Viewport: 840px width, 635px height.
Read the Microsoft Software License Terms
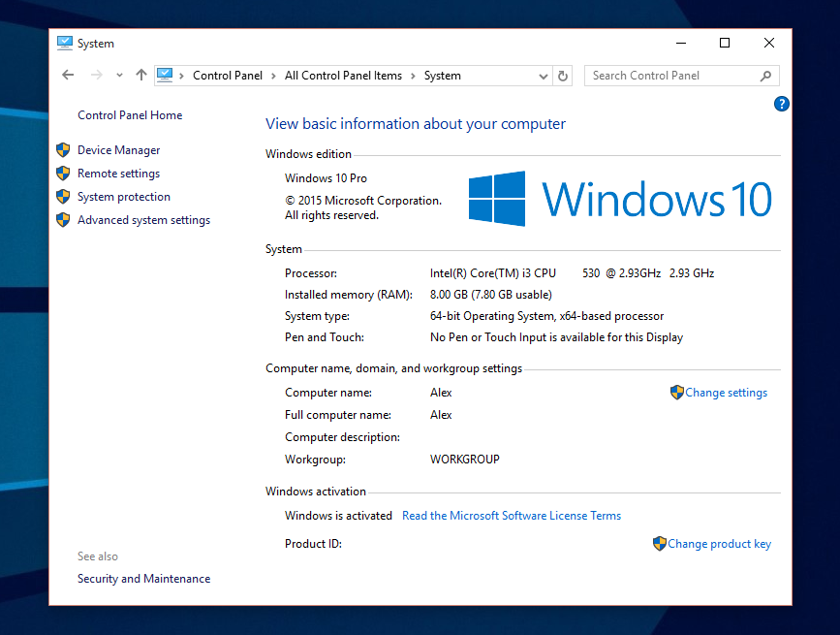pos(512,516)
